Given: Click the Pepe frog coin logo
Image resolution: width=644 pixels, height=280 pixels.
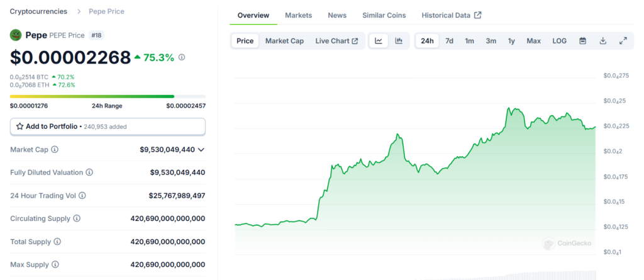Looking at the screenshot, I should (x=16, y=35).
